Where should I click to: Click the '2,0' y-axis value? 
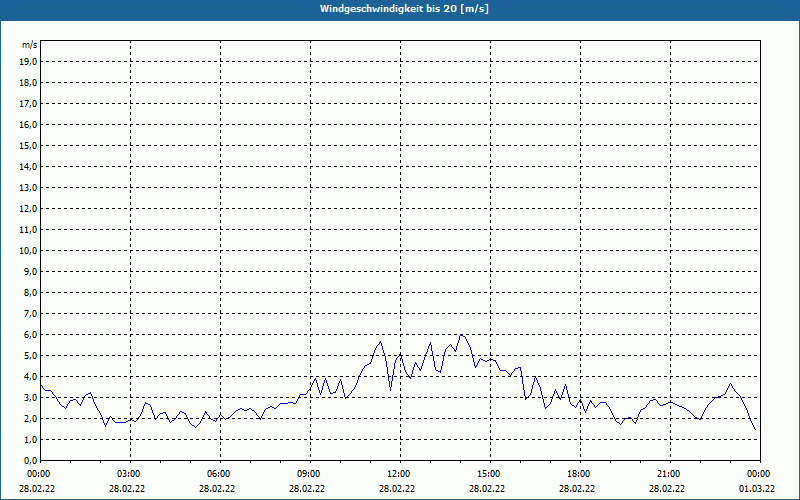click(30, 419)
